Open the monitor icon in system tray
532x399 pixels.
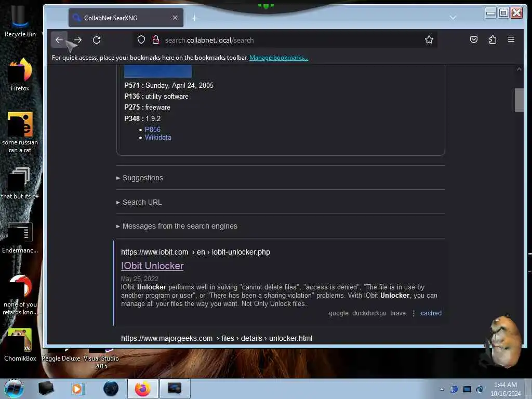467,389
